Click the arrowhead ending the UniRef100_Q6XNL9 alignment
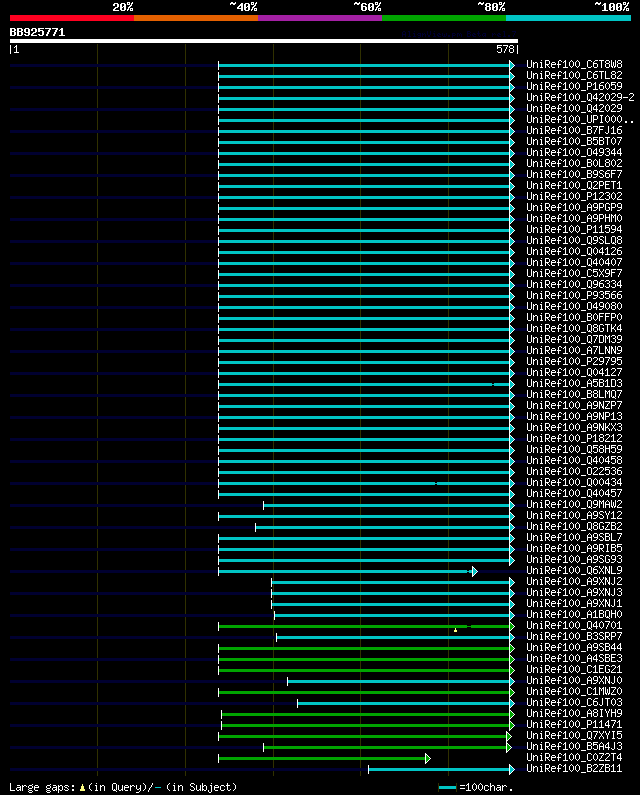 pos(474,571)
